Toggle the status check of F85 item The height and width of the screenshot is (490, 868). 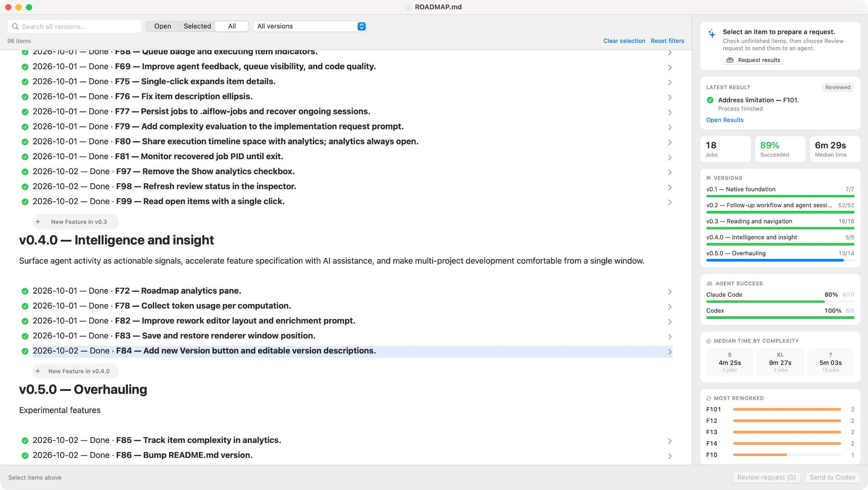(x=25, y=441)
